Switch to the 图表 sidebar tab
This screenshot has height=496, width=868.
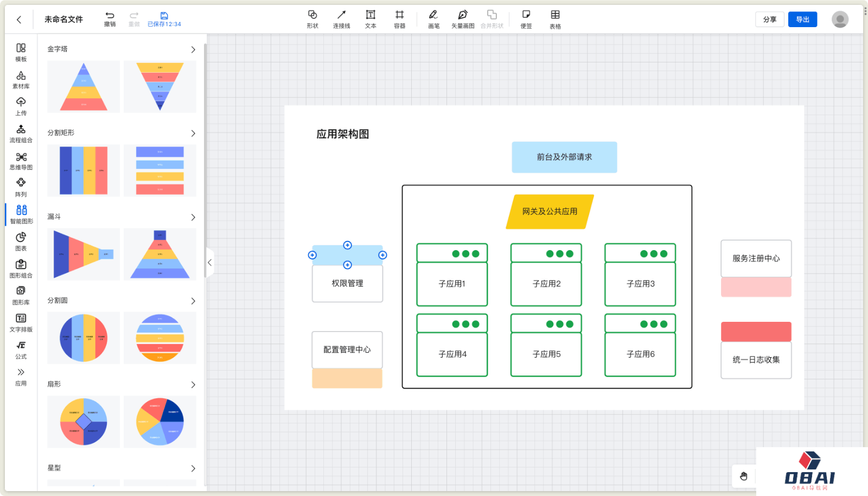[21, 241]
